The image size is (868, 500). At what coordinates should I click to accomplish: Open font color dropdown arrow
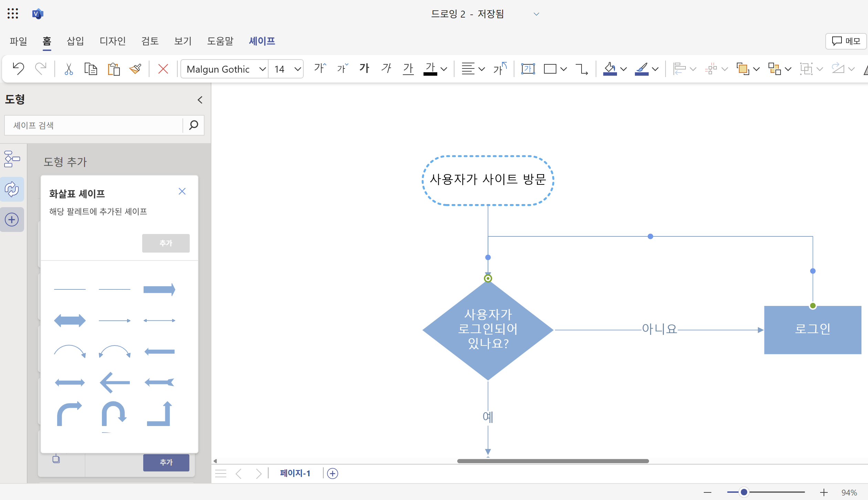coord(444,69)
